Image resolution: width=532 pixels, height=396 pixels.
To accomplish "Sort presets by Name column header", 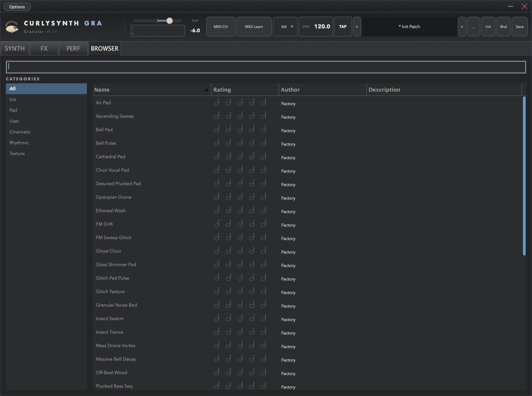I will (x=152, y=89).
